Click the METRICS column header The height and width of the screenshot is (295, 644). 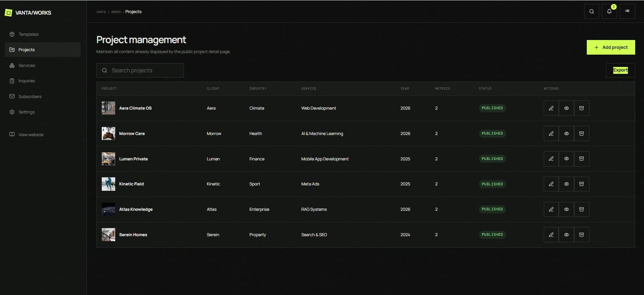(442, 88)
